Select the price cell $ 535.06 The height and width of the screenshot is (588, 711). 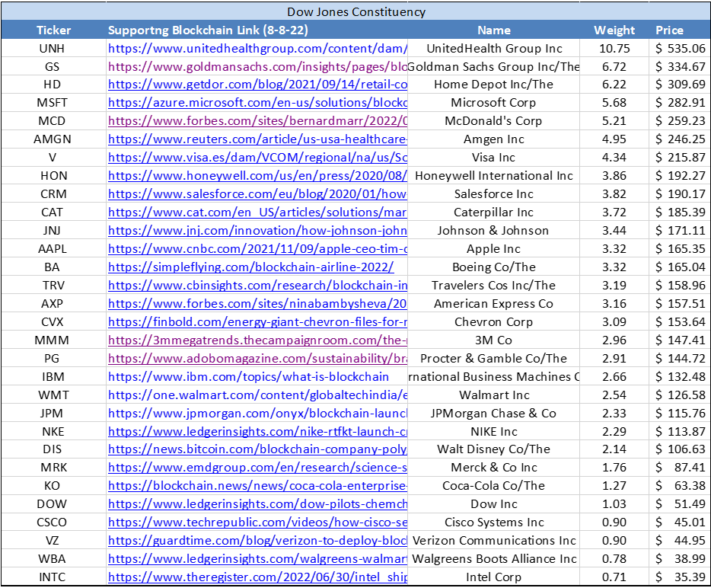pos(680,48)
